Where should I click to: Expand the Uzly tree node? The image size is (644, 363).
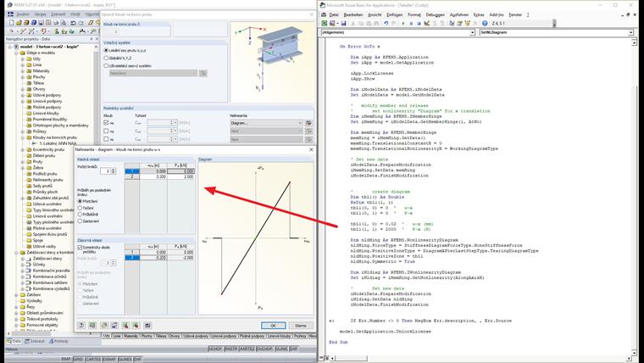(23, 59)
